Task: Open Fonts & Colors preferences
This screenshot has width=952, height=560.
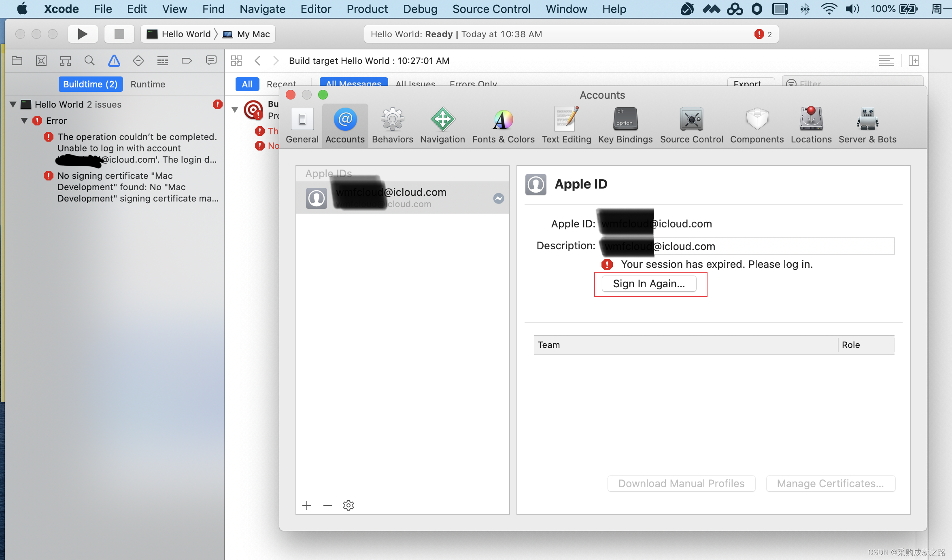Action: pyautogui.click(x=503, y=125)
